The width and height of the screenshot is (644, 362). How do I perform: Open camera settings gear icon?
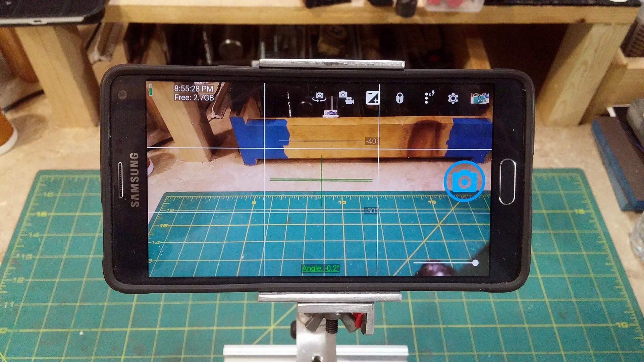click(453, 98)
